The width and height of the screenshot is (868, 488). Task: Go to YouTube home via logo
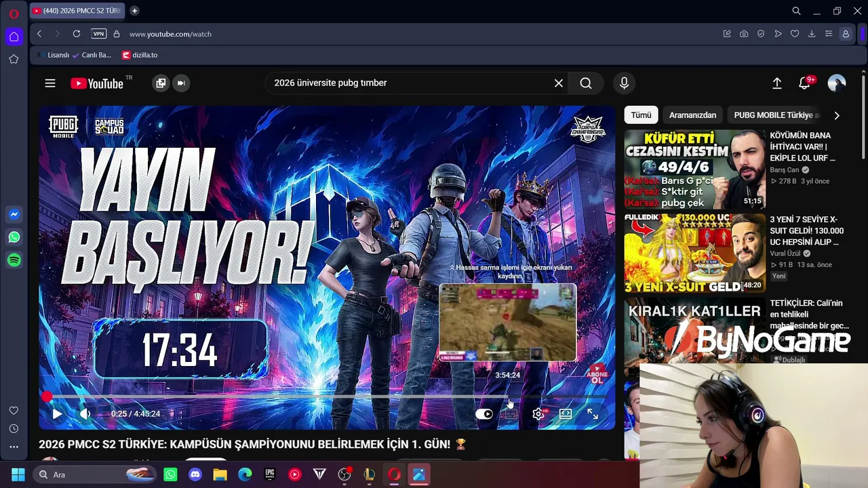(97, 83)
